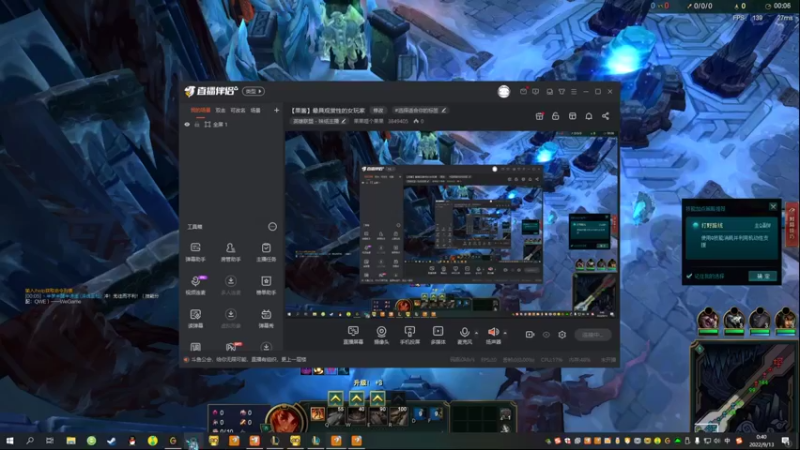
Task: Add 手机投屏 phone mirroring source
Action: [x=410, y=335]
